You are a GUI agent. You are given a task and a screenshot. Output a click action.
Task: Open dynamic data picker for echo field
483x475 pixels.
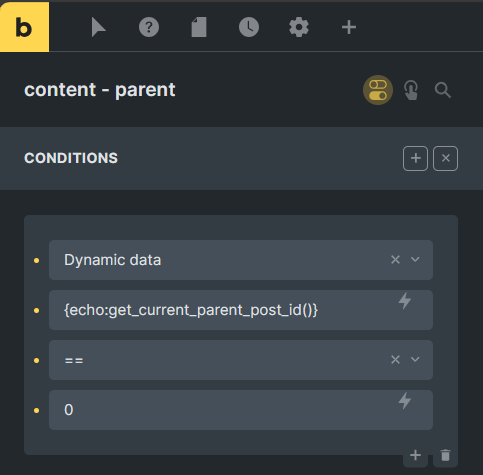[405, 301]
